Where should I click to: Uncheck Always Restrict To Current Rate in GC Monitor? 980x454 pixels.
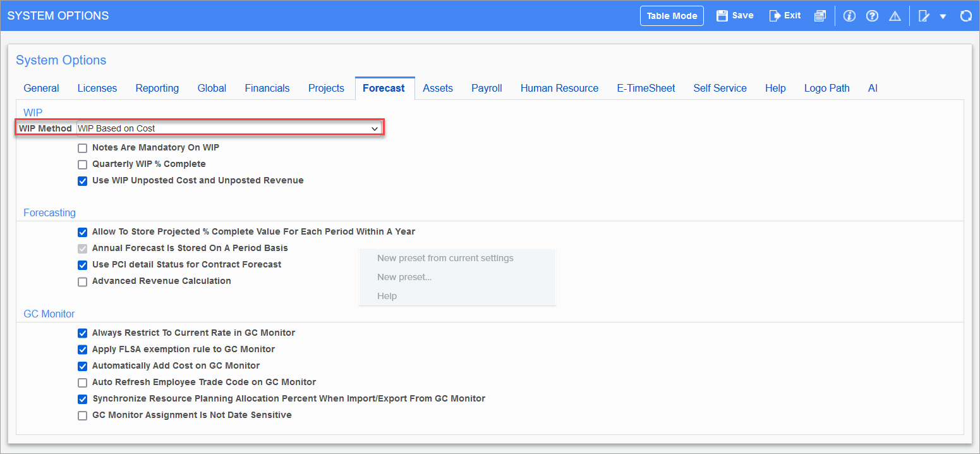point(82,333)
